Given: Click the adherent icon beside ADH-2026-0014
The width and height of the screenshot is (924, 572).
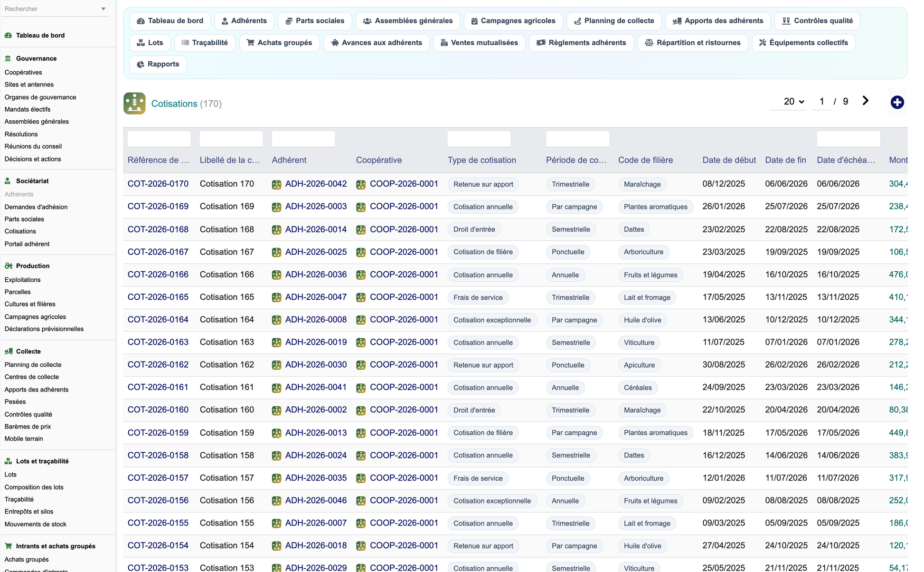Looking at the screenshot, I should [276, 230].
